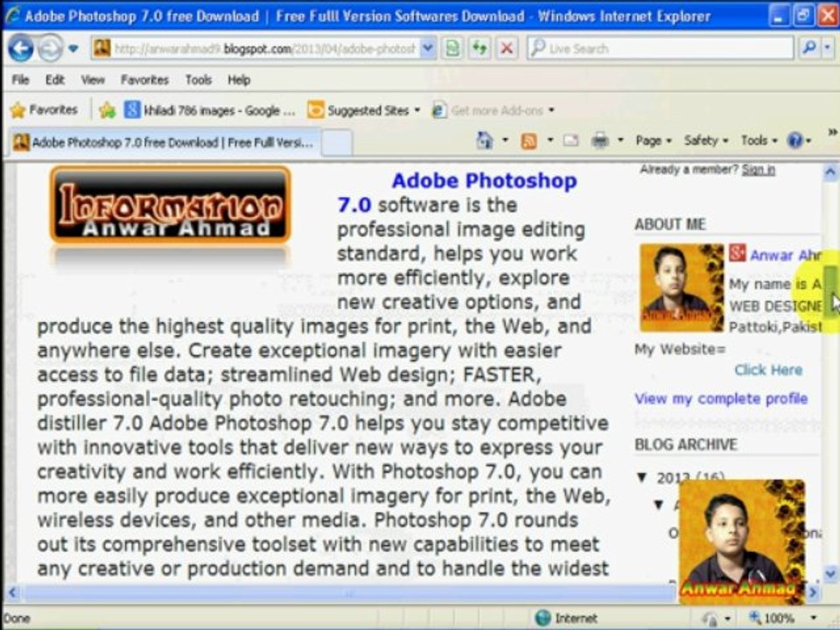840x630 pixels.
Task: Refresh the page with green arrows
Action: pyautogui.click(x=479, y=49)
